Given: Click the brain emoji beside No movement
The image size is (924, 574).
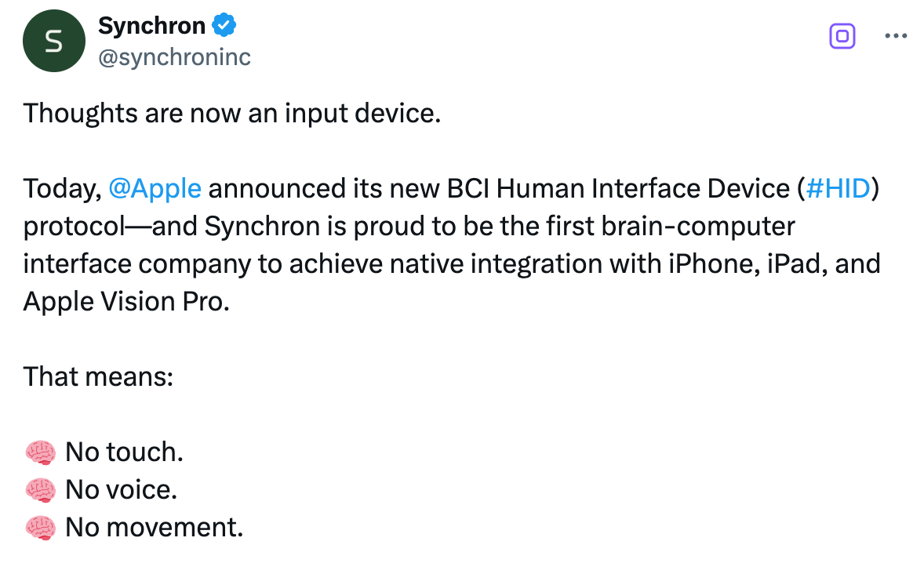Looking at the screenshot, I should (x=40, y=528).
